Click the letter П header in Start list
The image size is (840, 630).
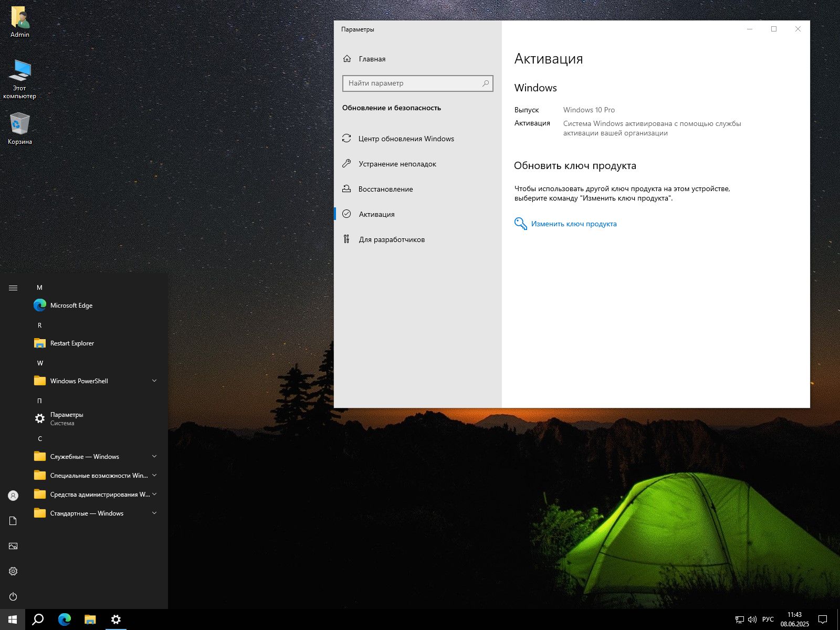39,401
